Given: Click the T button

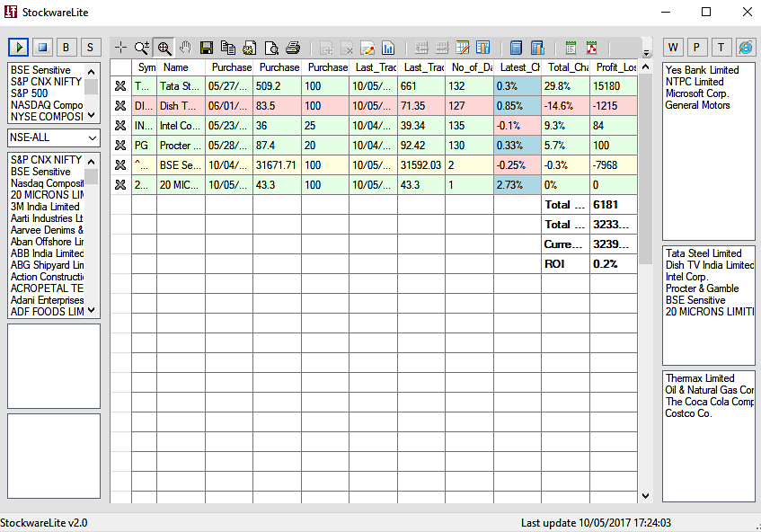Looking at the screenshot, I should pyautogui.click(x=721, y=47).
